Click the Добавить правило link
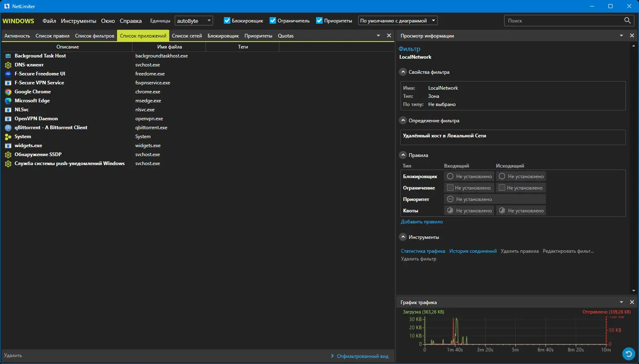The image size is (639, 364). [422, 222]
